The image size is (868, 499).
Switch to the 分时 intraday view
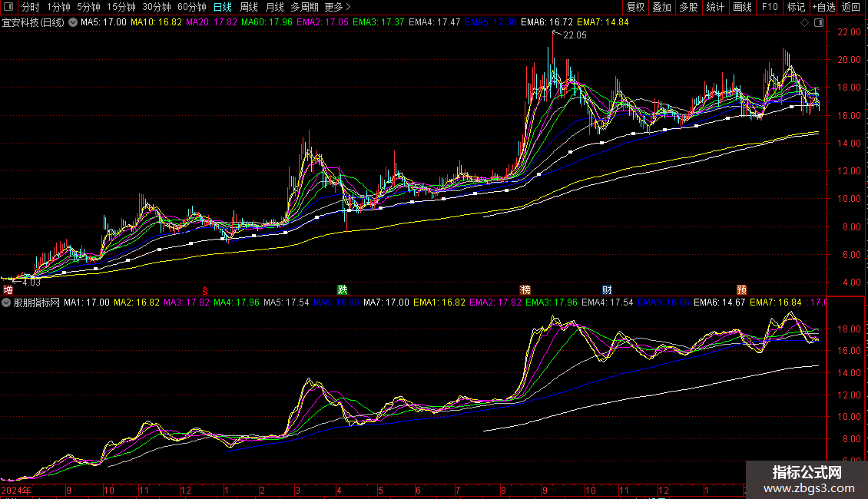(x=30, y=7)
